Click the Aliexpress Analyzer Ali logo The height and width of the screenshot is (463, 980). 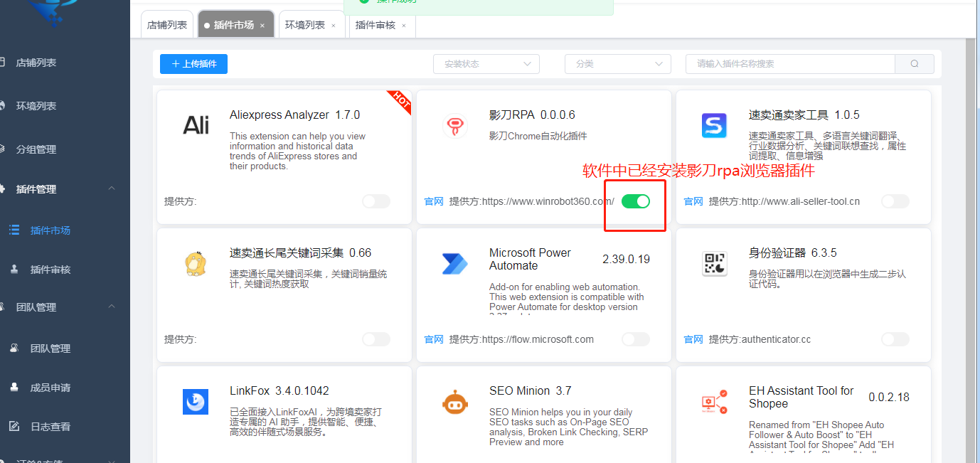196,126
